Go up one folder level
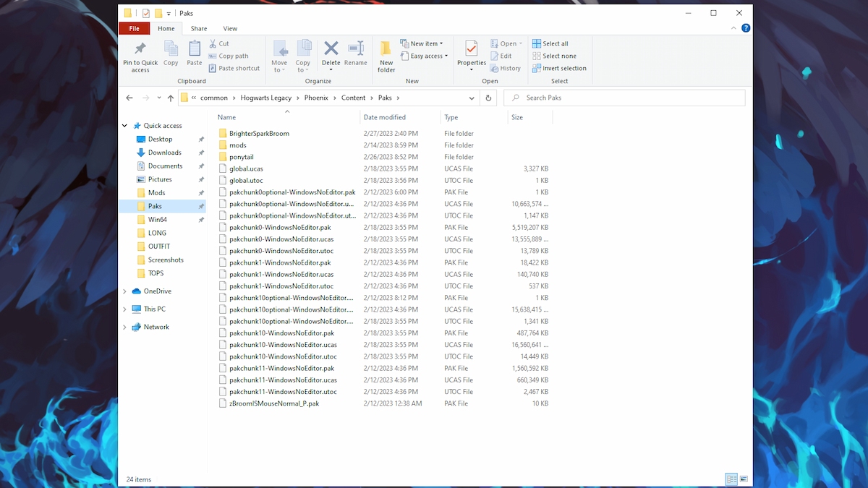Screen dimensions: 868x488 (x=171, y=98)
